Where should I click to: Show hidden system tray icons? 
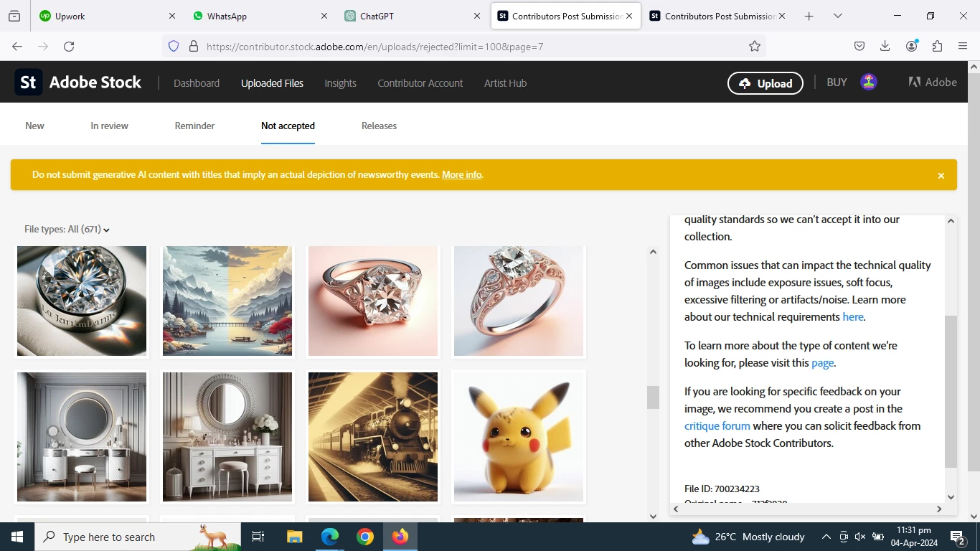(826, 537)
